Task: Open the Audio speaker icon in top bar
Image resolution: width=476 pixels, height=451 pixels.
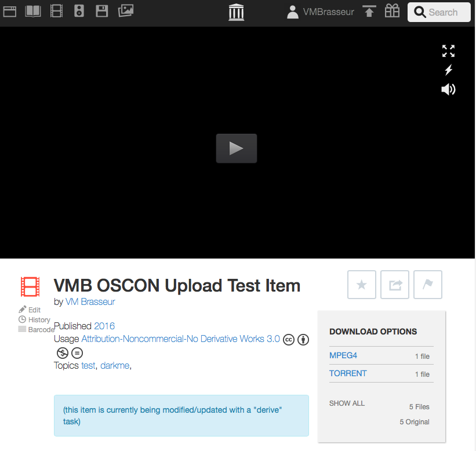Action: click(79, 11)
